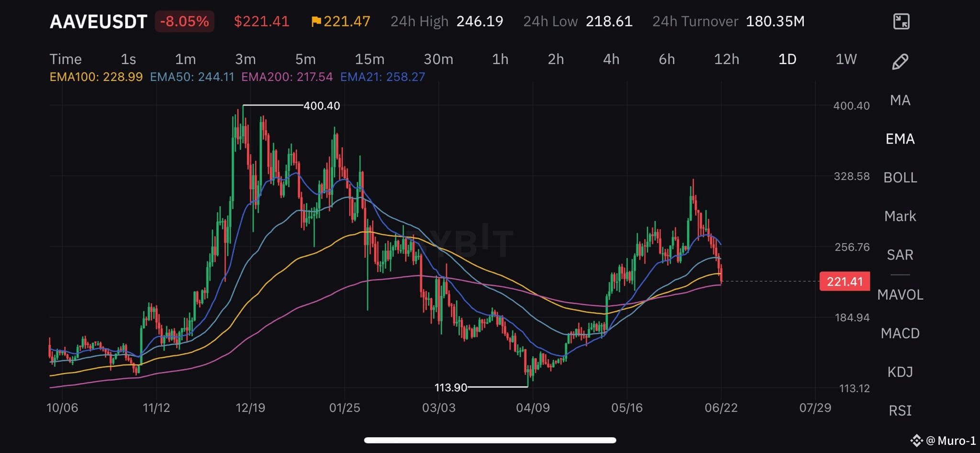Tap the 113.90 low price marker

tap(450, 387)
